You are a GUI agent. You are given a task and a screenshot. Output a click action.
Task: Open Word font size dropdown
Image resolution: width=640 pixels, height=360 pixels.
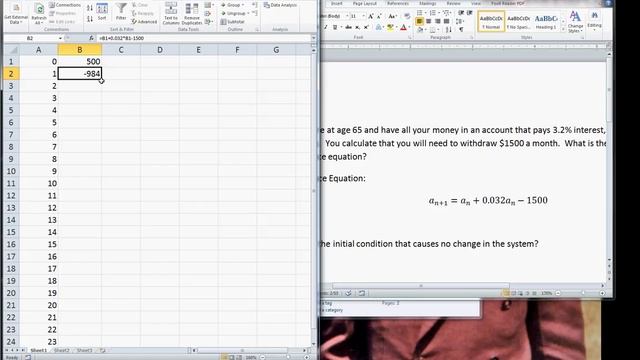[x=363, y=16]
